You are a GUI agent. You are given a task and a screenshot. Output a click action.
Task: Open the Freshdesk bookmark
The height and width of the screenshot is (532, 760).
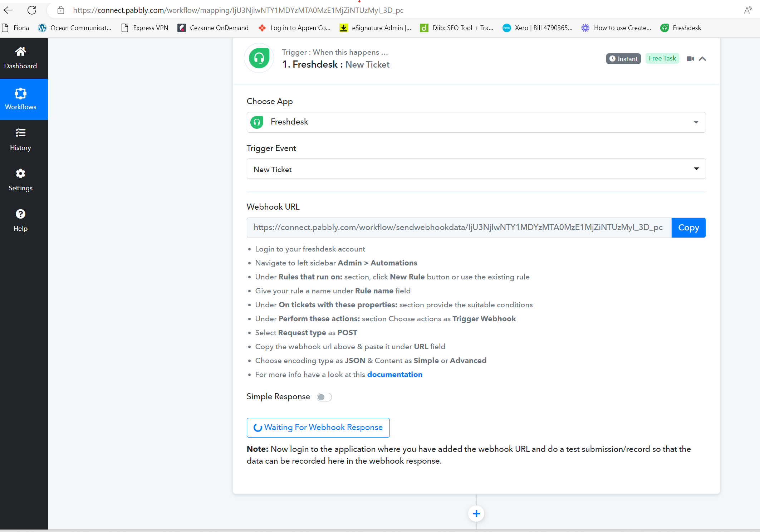(681, 28)
